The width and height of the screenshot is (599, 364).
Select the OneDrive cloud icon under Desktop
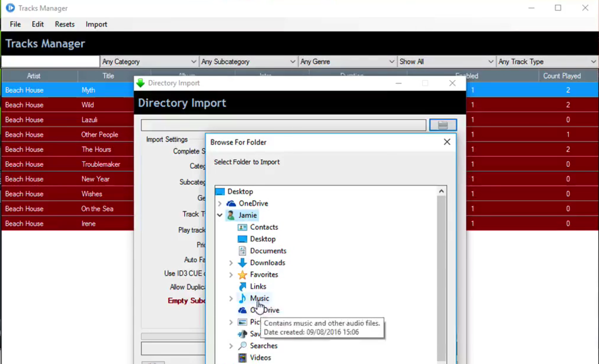coord(231,204)
